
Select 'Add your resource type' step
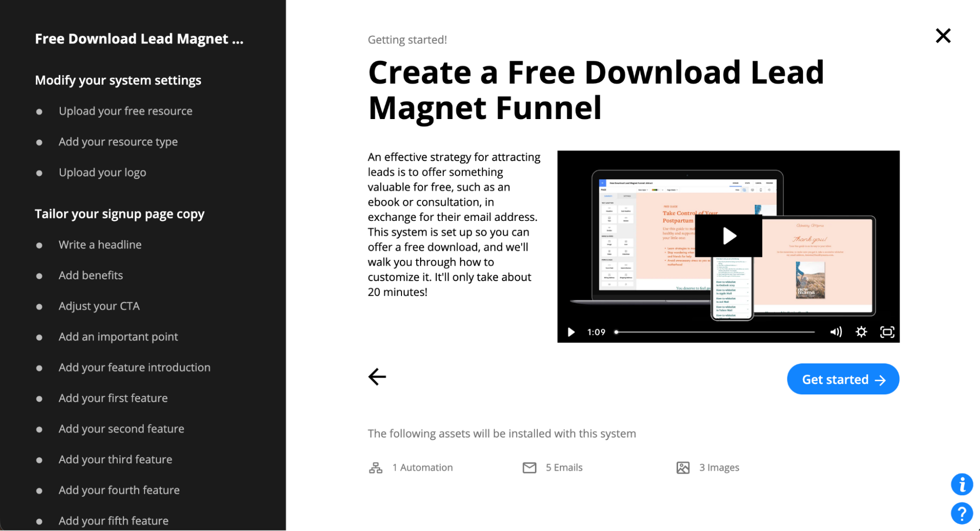tap(118, 142)
